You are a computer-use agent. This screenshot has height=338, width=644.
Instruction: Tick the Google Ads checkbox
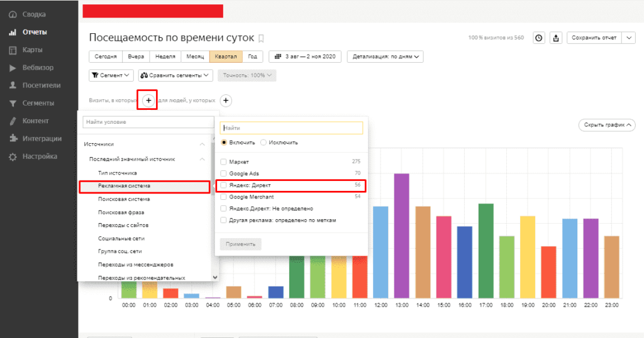(x=223, y=173)
